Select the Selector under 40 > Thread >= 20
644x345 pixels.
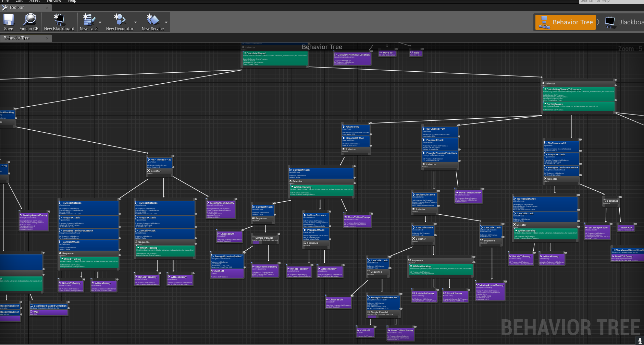tap(160, 172)
